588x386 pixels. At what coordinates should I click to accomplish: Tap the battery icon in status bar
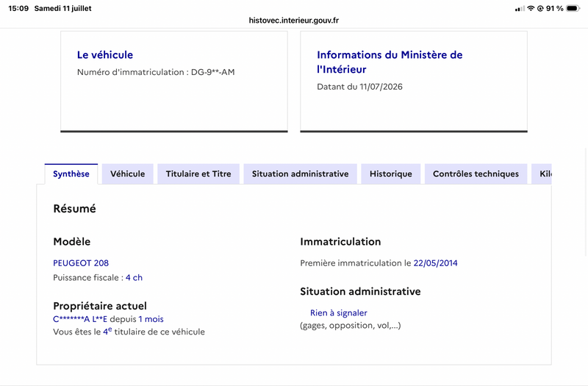tap(573, 8)
